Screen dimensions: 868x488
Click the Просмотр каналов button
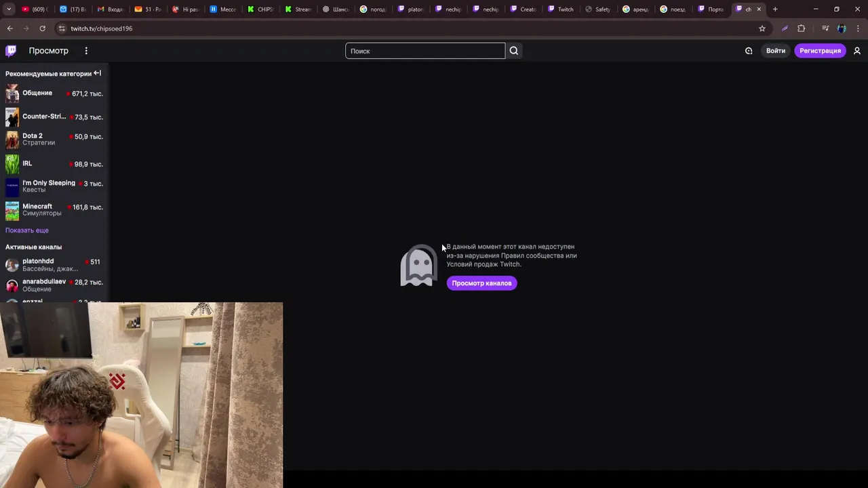click(x=481, y=283)
